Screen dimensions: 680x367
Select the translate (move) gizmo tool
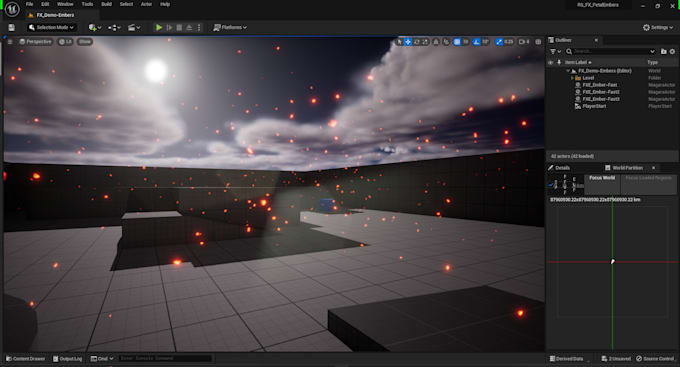pyautogui.click(x=408, y=42)
